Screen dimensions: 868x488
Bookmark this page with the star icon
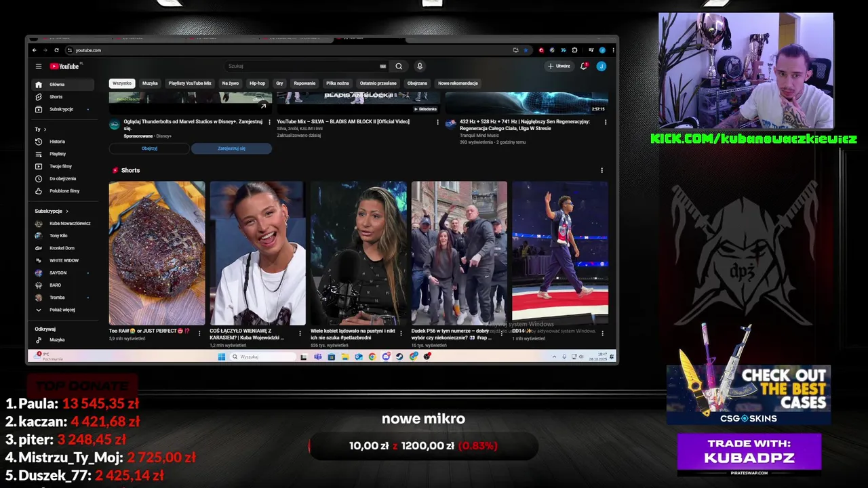526,50
